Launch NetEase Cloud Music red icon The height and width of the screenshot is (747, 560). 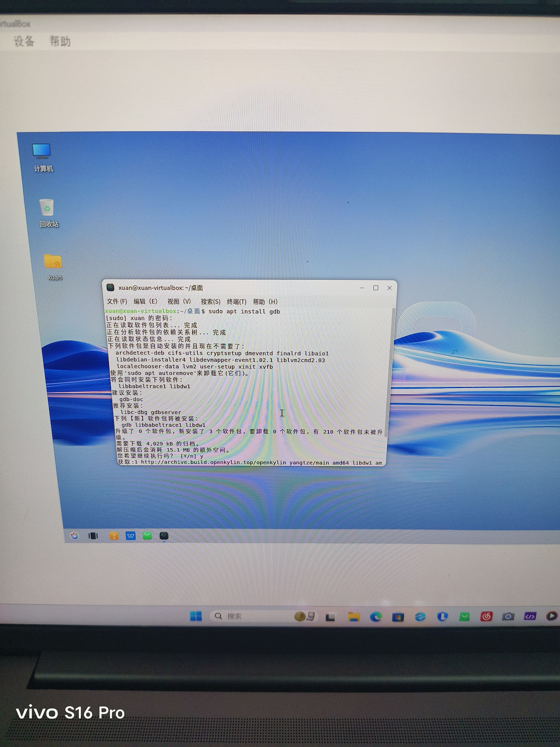486,616
